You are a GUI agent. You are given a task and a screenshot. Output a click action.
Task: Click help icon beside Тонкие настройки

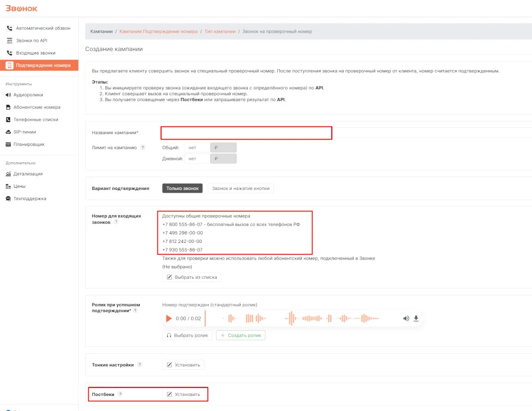[140, 365]
